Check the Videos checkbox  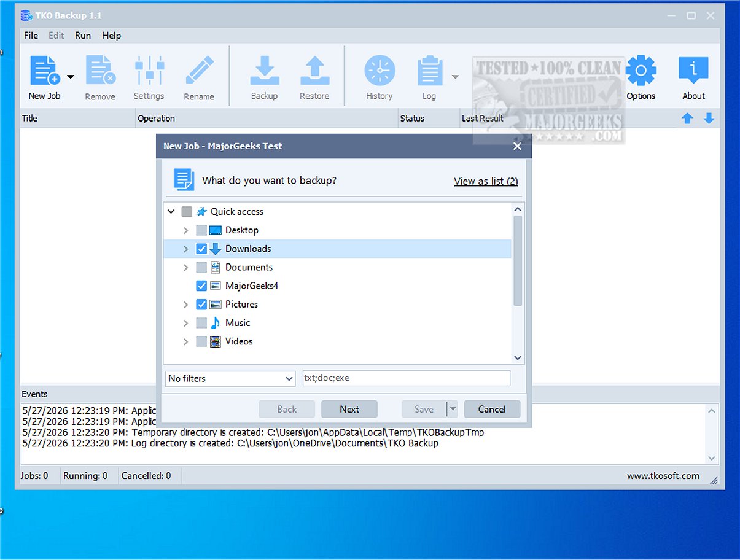pos(201,341)
